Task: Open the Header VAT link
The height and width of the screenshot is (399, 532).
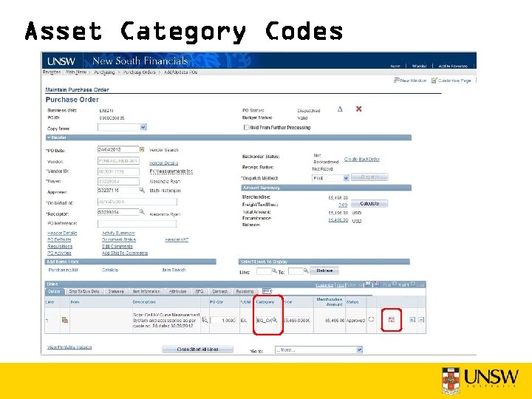Action: 177,239
